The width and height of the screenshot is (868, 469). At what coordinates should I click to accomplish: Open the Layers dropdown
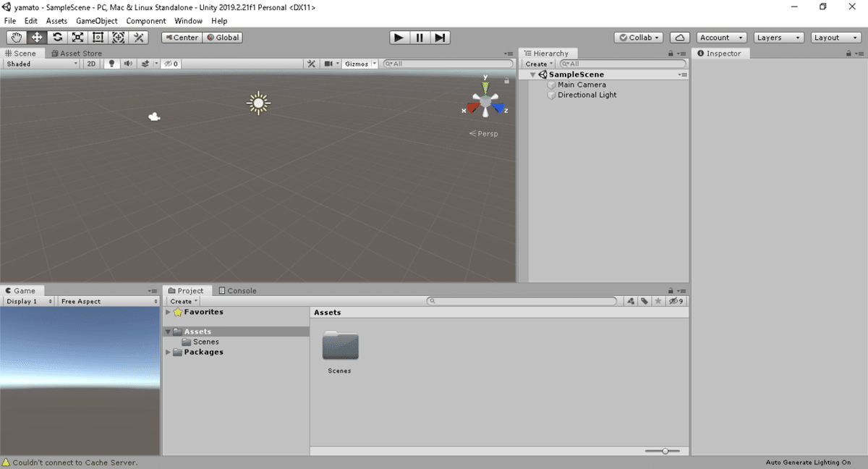pos(778,38)
